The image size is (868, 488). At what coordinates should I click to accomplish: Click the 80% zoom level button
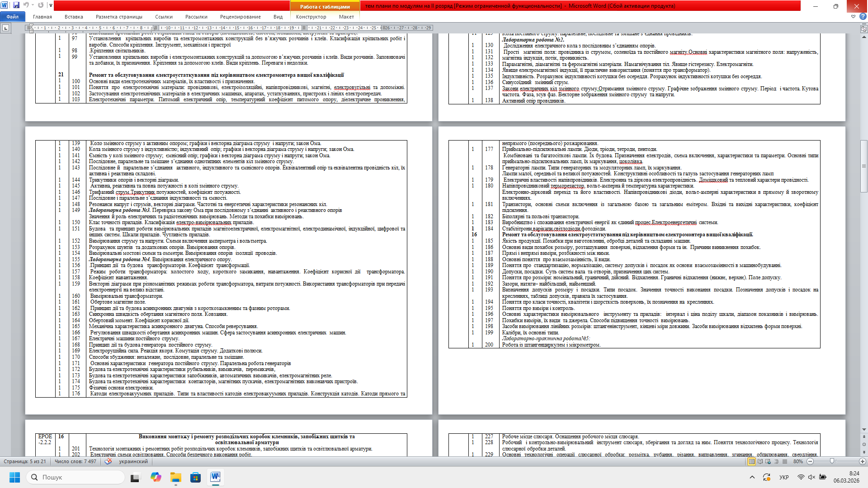coord(798,461)
